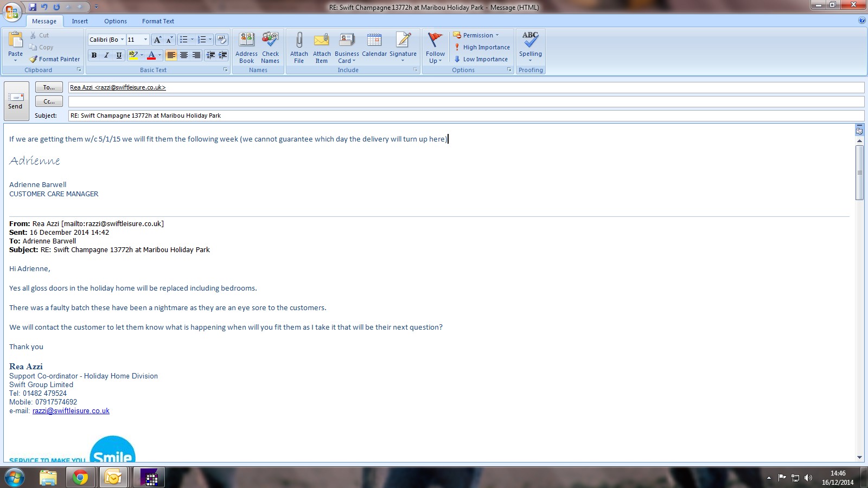Send the email message
Image resolution: width=868 pixels, height=488 pixels.
(16, 101)
